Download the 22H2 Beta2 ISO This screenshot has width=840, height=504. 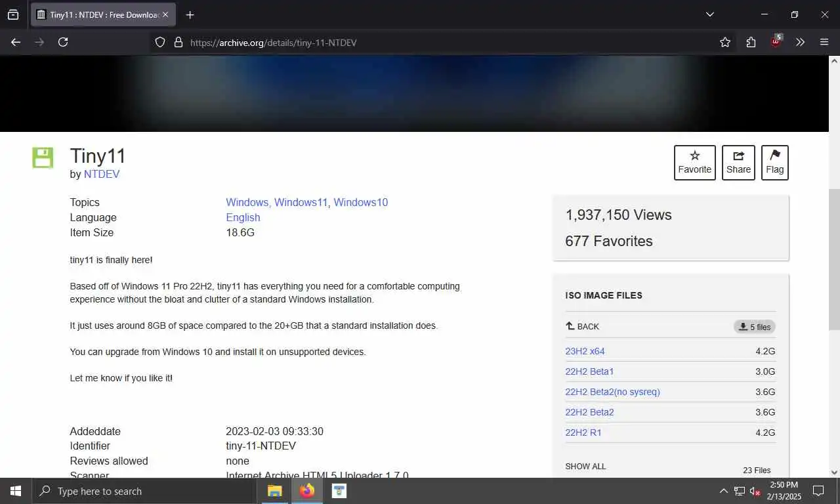click(589, 412)
